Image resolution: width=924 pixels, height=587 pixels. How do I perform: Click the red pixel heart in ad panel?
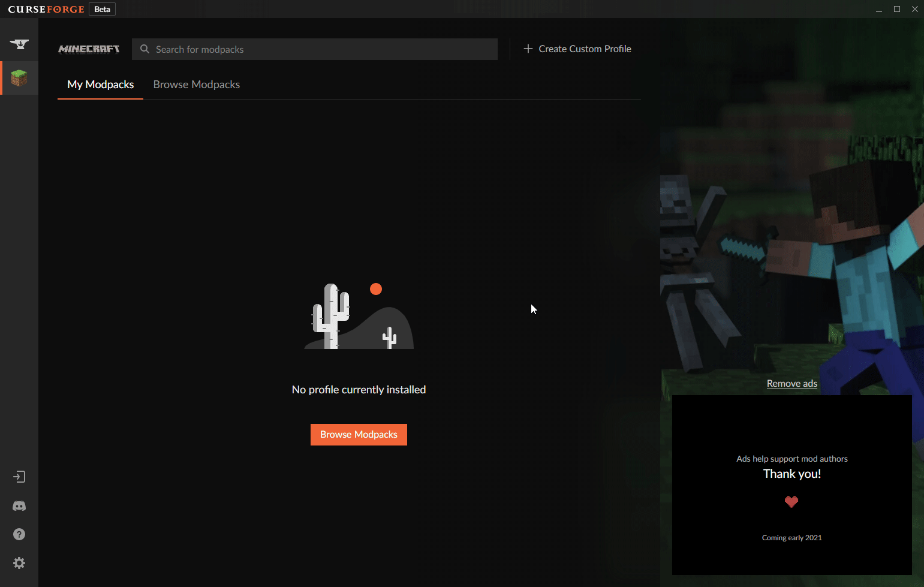coord(791,502)
